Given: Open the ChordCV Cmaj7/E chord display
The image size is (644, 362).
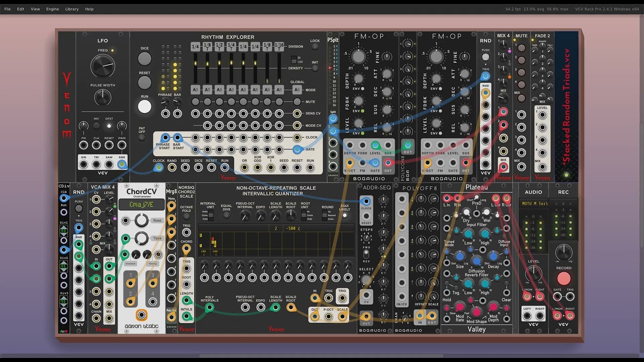Looking at the screenshot, I should coord(141,205).
